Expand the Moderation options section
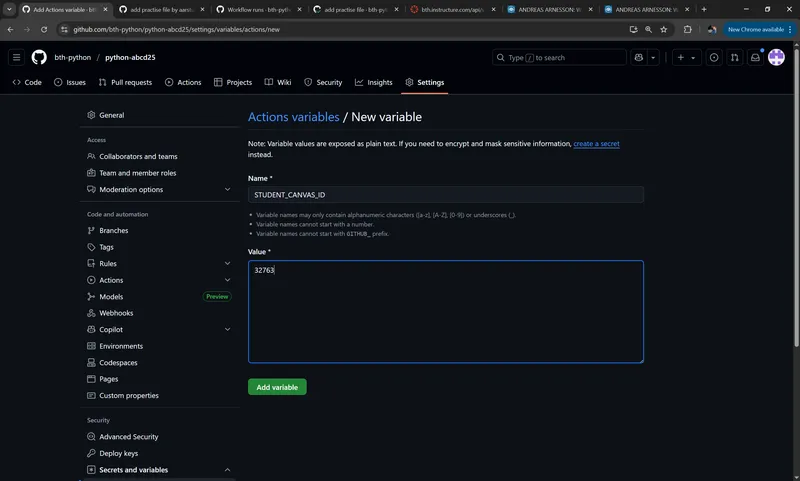Image resolution: width=800 pixels, height=481 pixels. (227, 189)
